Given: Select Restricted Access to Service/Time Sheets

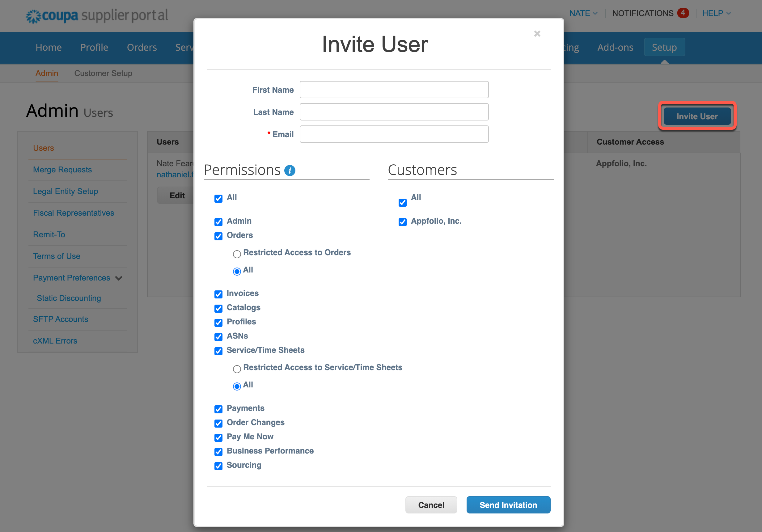Looking at the screenshot, I should tap(237, 369).
